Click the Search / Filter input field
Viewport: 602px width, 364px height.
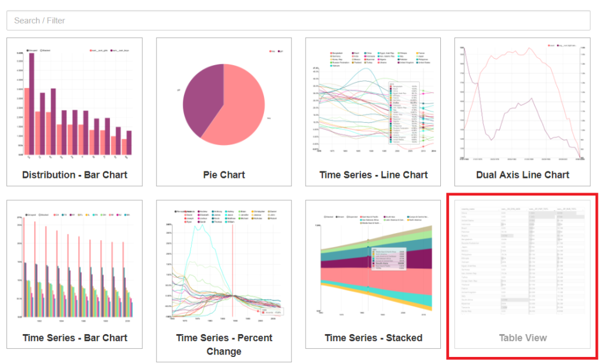coord(298,21)
